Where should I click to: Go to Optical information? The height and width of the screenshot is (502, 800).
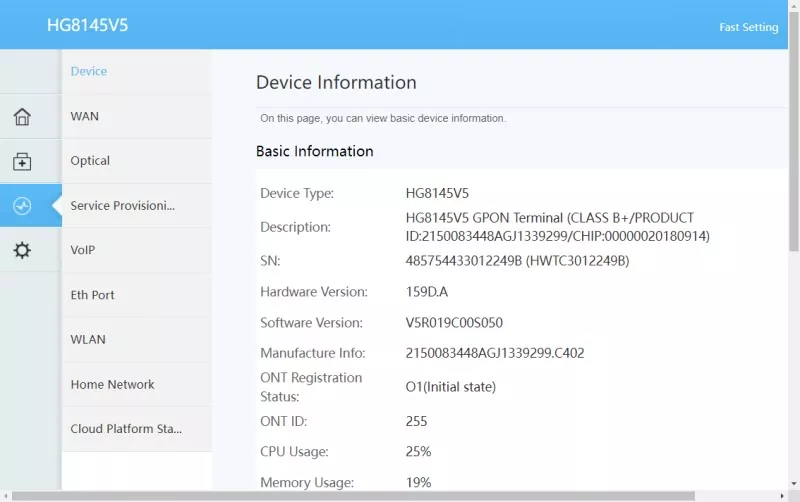click(x=90, y=161)
